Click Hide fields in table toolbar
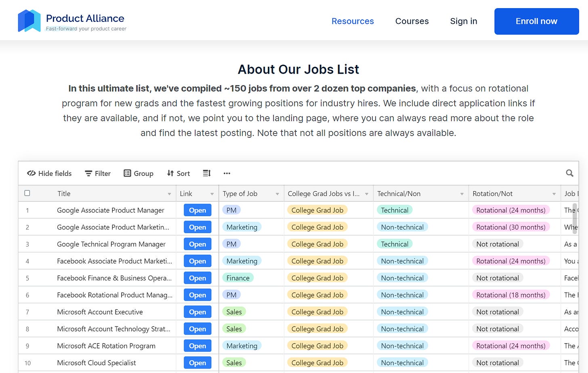The width and height of the screenshot is (588, 373). tap(49, 173)
